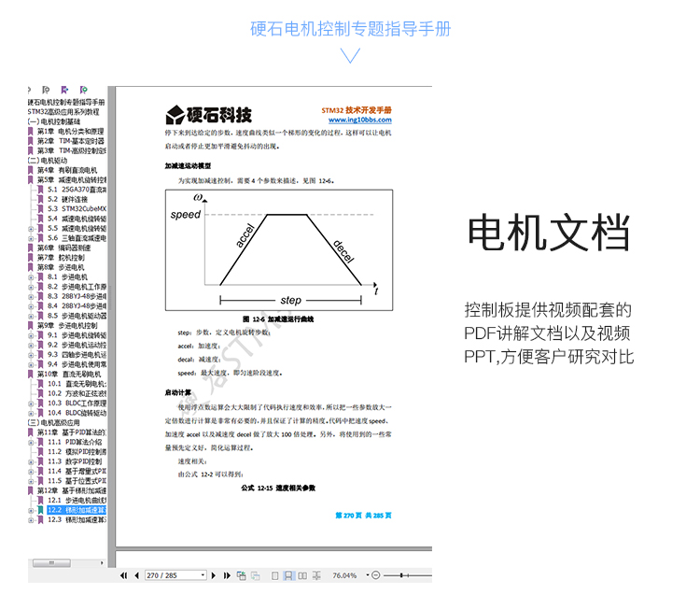Click the 硬石科技 logo in page header
Image resolution: width=700 pixels, height=609 pixels.
click(209, 115)
